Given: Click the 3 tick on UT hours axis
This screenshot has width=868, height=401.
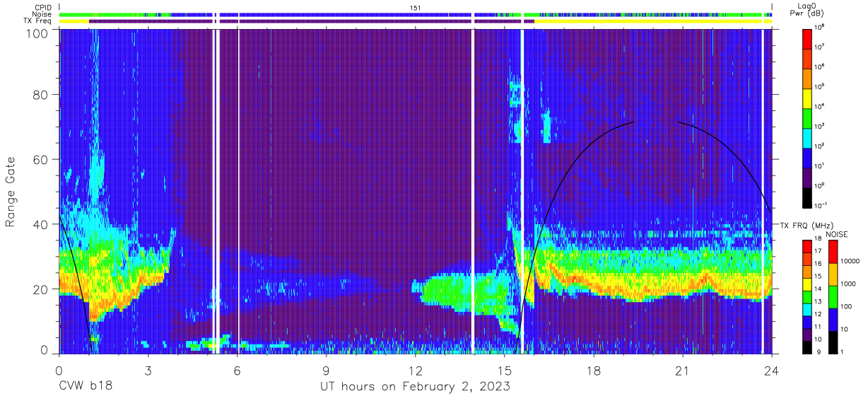Looking at the screenshot, I should click(148, 370).
